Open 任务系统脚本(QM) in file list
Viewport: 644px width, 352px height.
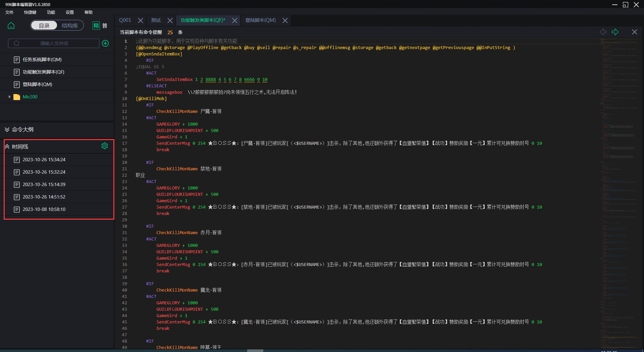click(57, 59)
